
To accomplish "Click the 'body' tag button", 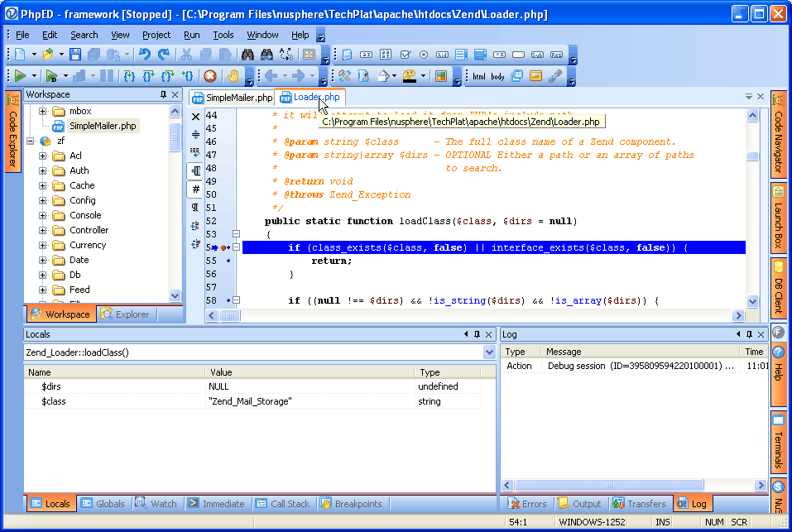I will (497, 76).
